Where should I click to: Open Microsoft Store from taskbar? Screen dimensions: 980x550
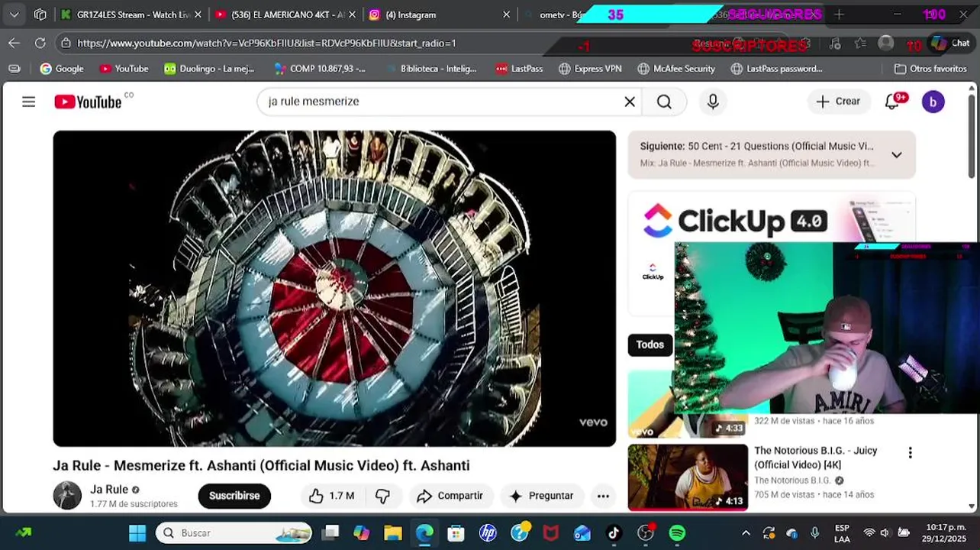[x=456, y=532]
